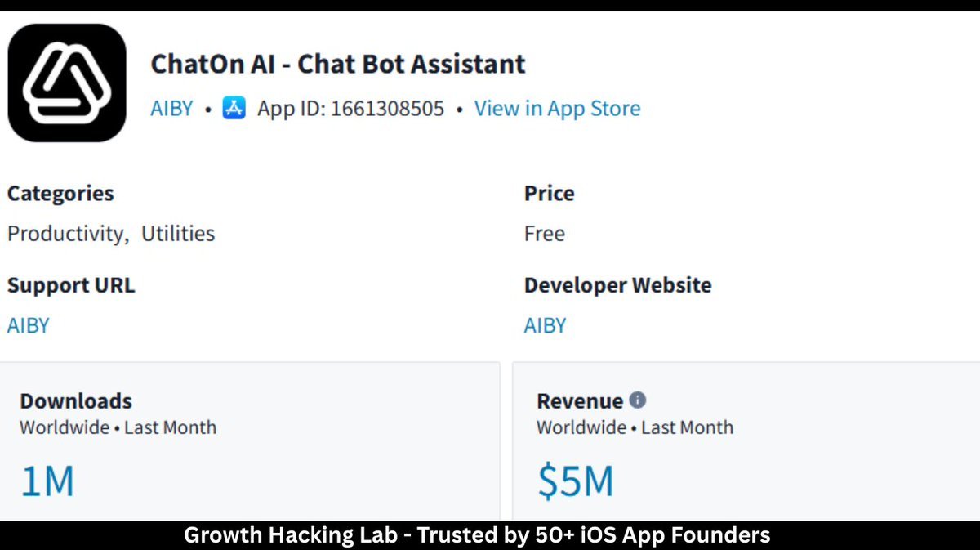Image resolution: width=980 pixels, height=550 pixels.
Task: Open the View in App Store link
Action: 557,109
